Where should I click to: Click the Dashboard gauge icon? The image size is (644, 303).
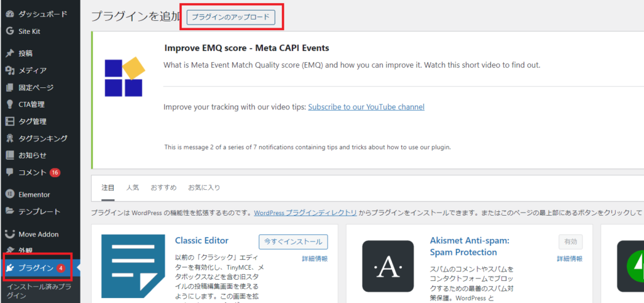10,14
